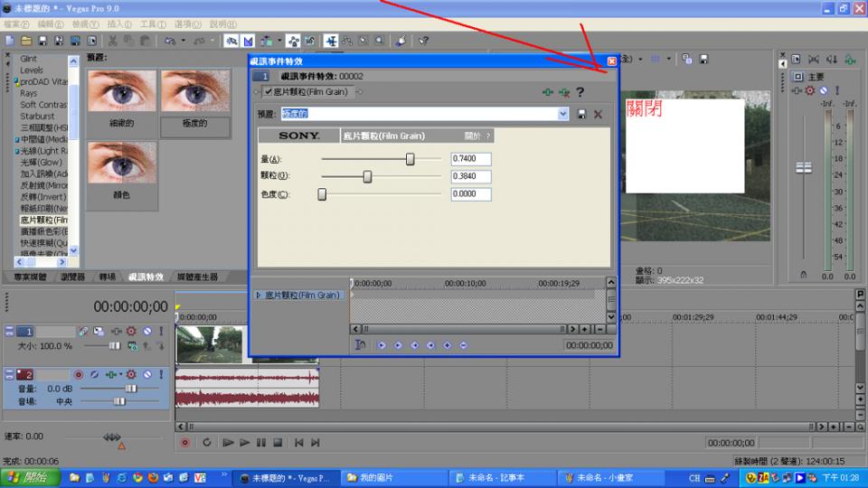868x488 pixels.
Task: Open the undo history dropdown arrow
Action: point(182,41)
